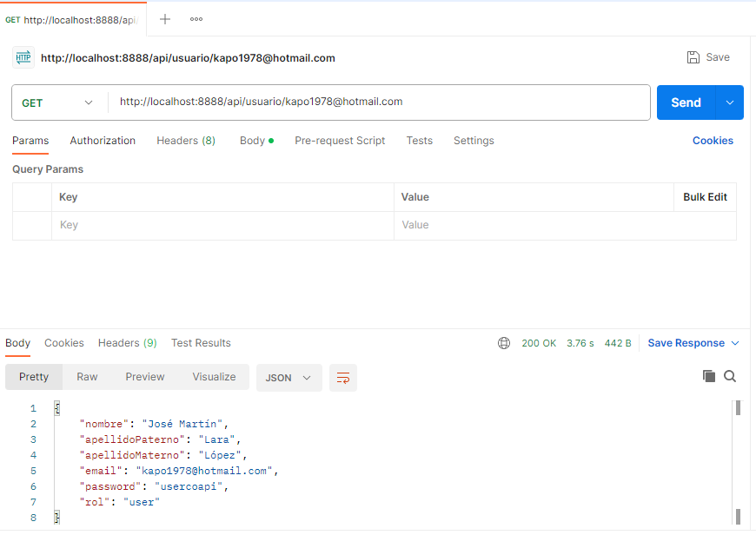The image size is (756, 535).
Task: Open the GET method dropdown
Action: tap(57, 102)
